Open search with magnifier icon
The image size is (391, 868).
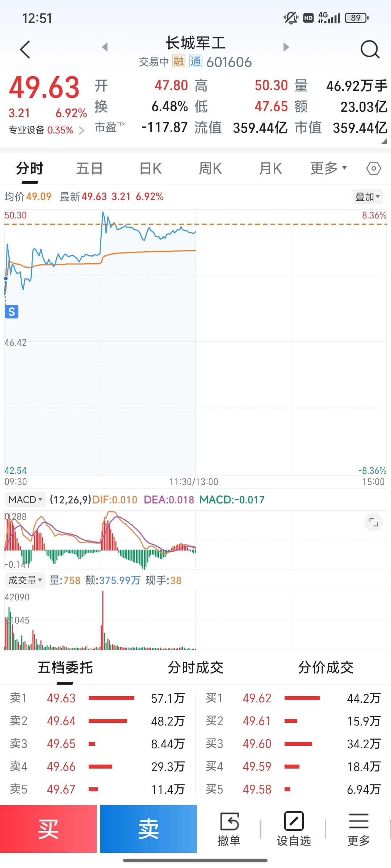click(x=370, y=49)
